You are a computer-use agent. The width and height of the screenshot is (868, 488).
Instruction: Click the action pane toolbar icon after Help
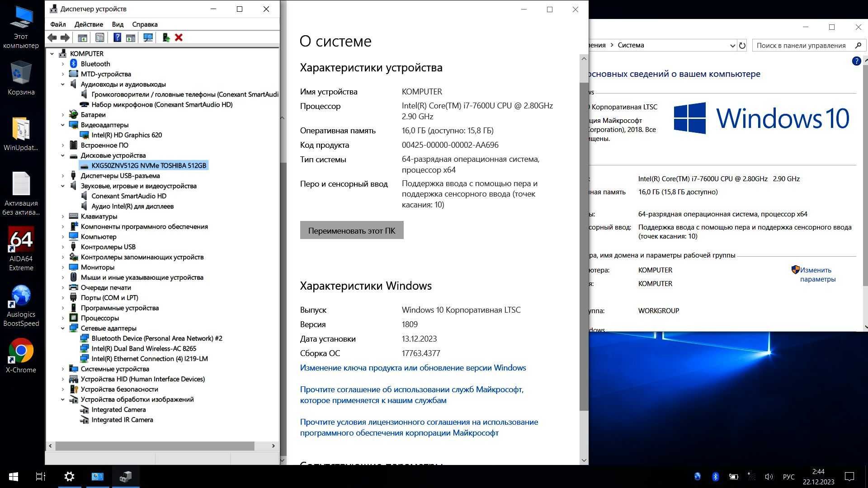click(x=131, y=38)
